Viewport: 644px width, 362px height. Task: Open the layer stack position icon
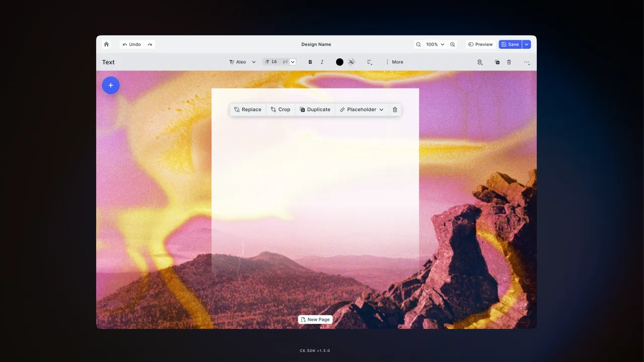(x=479, y=62)
